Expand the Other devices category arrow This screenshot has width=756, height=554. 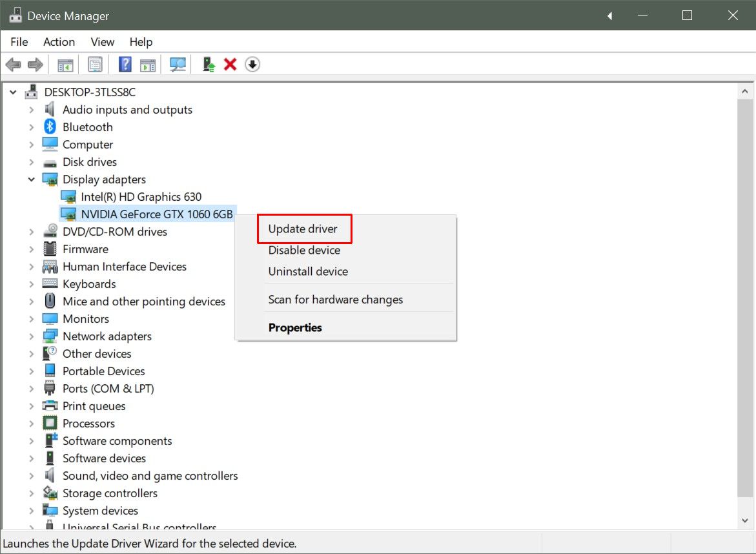point(32,354)
